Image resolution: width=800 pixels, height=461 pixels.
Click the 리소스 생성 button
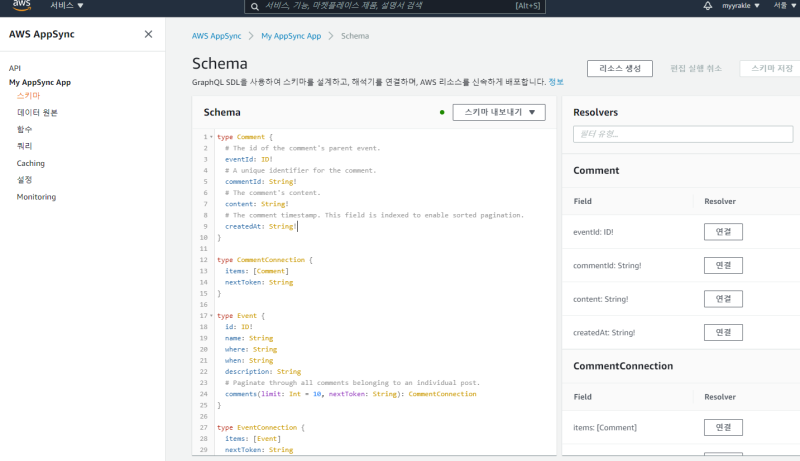pos(620,68)
